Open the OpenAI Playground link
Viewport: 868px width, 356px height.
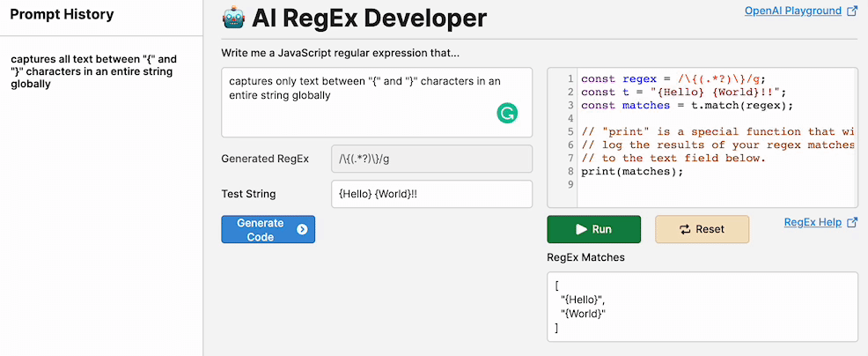pyautogui.click(x=792, y=11)
